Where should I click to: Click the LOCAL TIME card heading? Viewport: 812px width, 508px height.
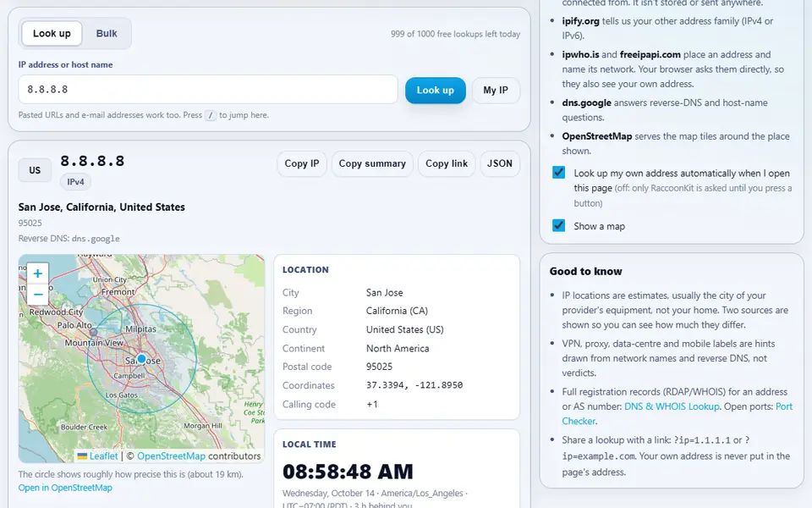point(310,444)
